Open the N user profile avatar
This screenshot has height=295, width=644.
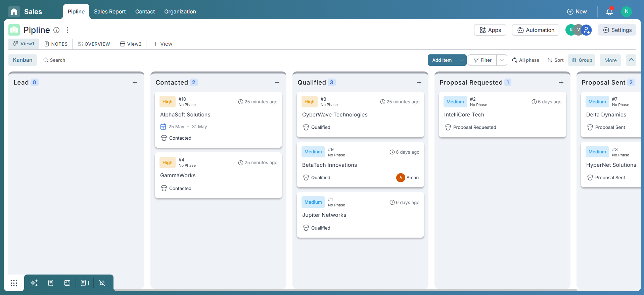(627, 11)
